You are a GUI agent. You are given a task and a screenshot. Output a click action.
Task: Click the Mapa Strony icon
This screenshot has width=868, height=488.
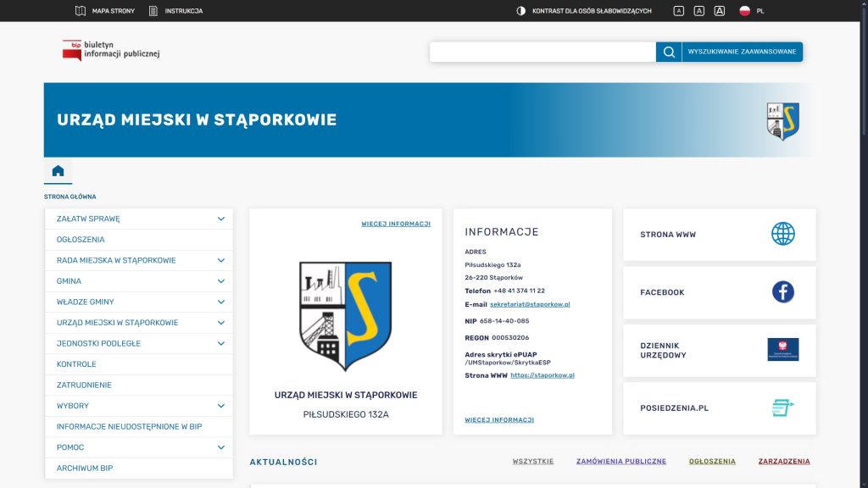[x=81, y=11]
